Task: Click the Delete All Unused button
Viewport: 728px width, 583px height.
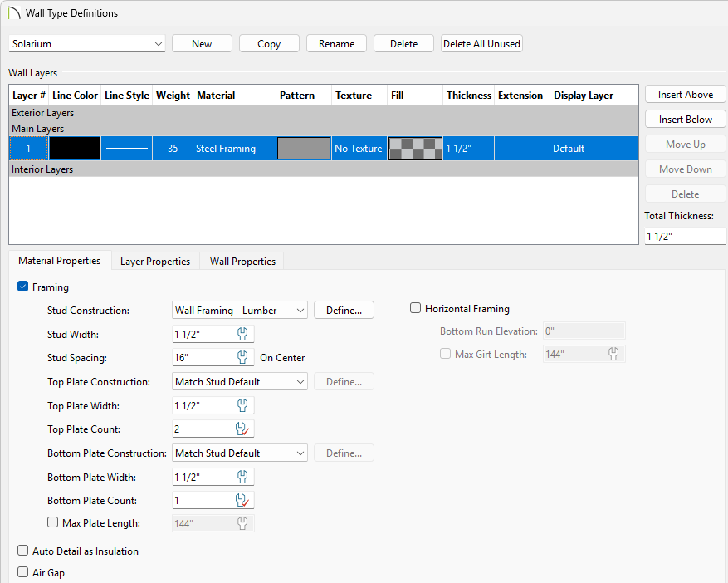Action: 481,42
